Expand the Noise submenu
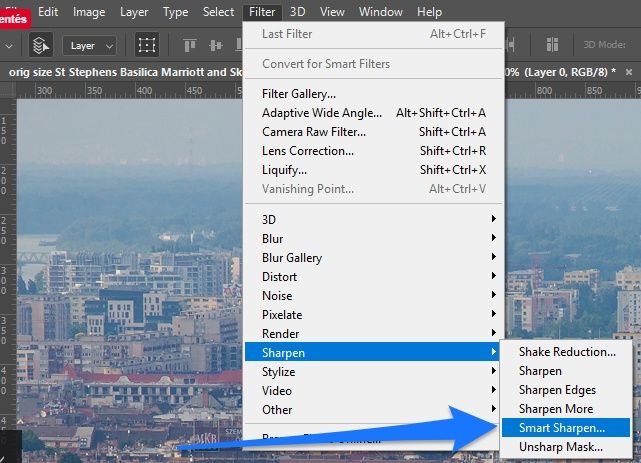The image size is (641, 463). click(x=372, y=295)
